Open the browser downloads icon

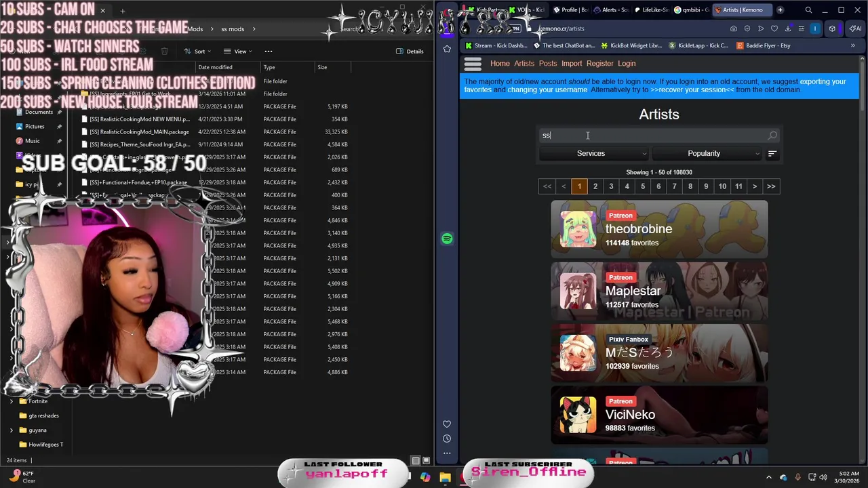(x=788, y=28)
